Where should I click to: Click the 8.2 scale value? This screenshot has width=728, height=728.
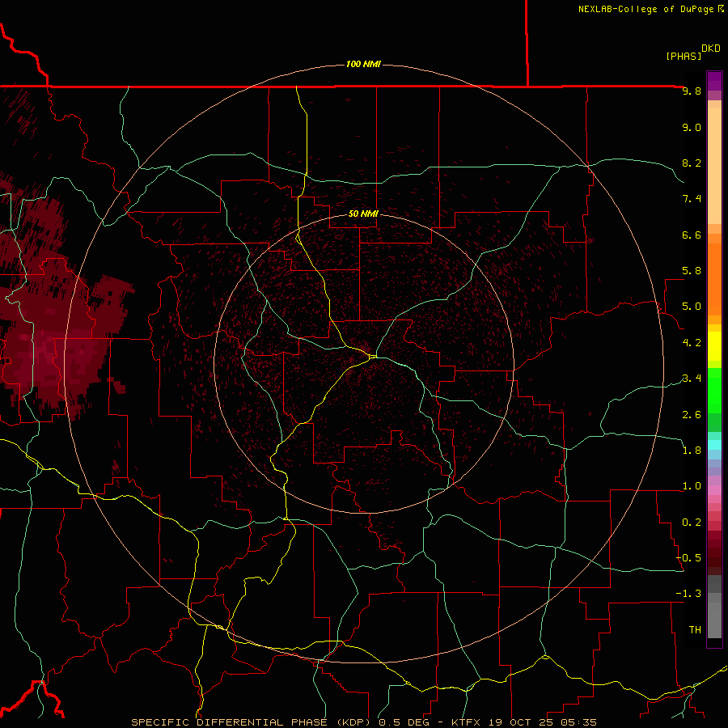coord(692,163)
